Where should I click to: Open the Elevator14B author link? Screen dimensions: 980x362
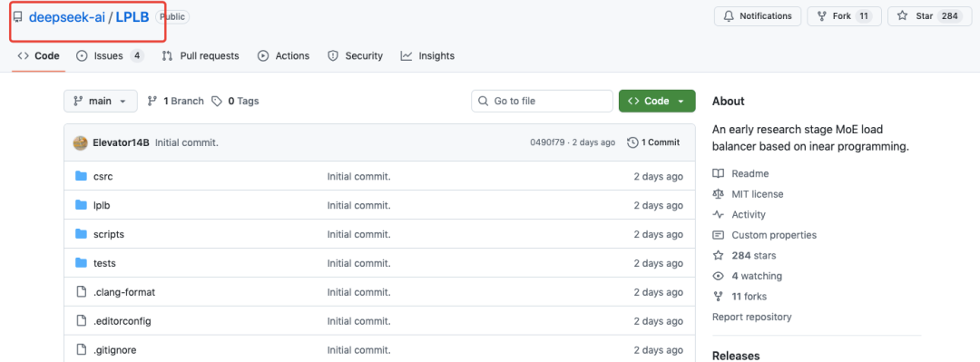tap(122, 142)
